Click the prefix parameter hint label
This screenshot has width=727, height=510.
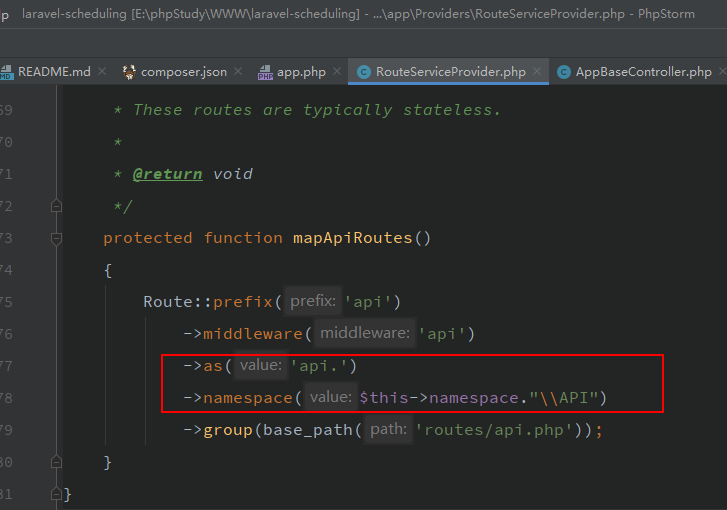[312, 302]
